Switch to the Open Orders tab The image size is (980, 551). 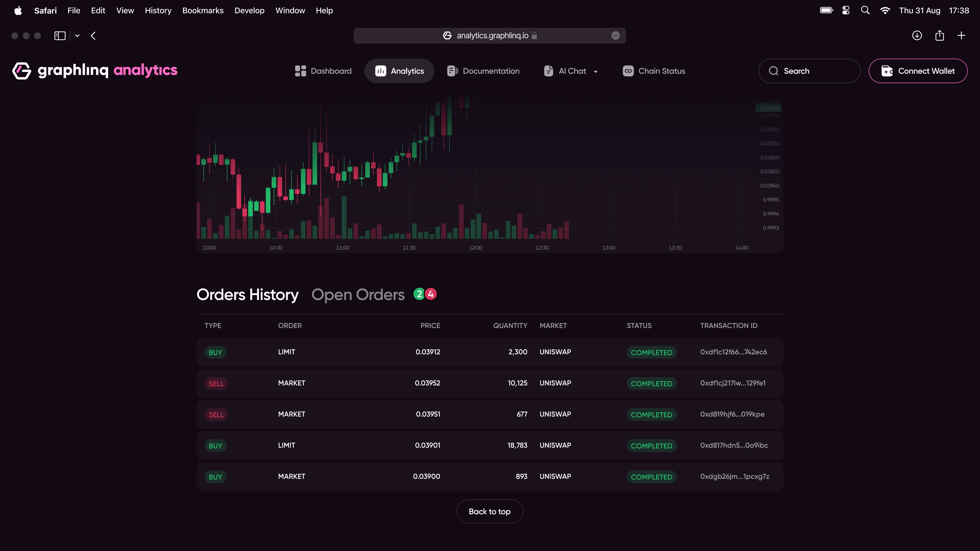(x=358, y=294)
